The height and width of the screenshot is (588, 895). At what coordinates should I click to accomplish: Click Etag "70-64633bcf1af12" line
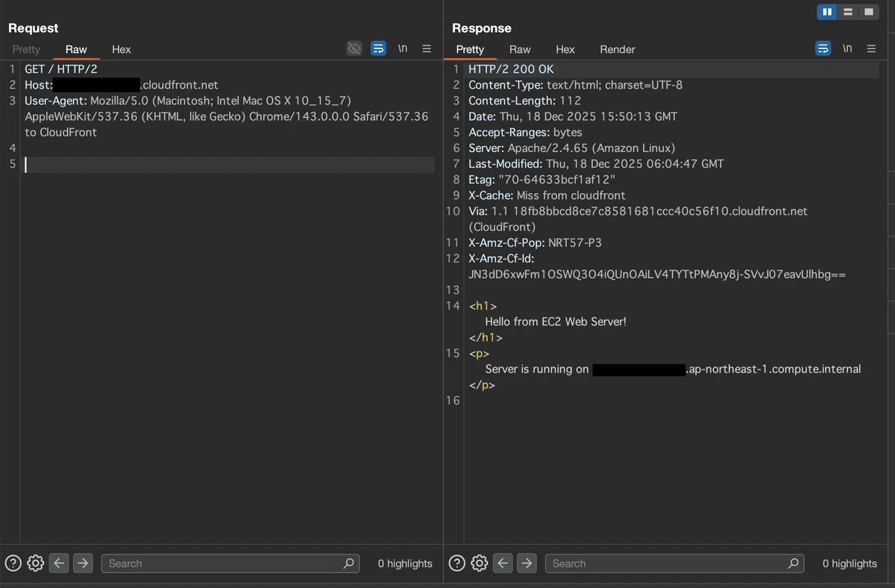541,180
